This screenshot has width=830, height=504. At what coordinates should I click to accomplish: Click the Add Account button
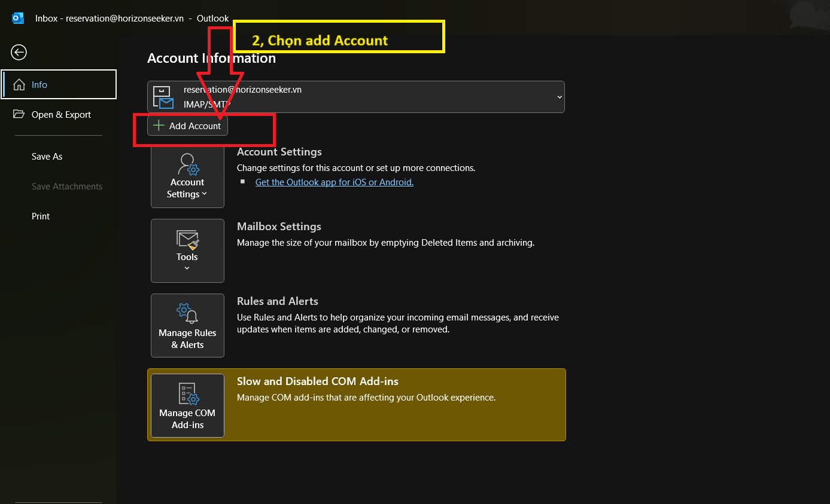(187, 126)
